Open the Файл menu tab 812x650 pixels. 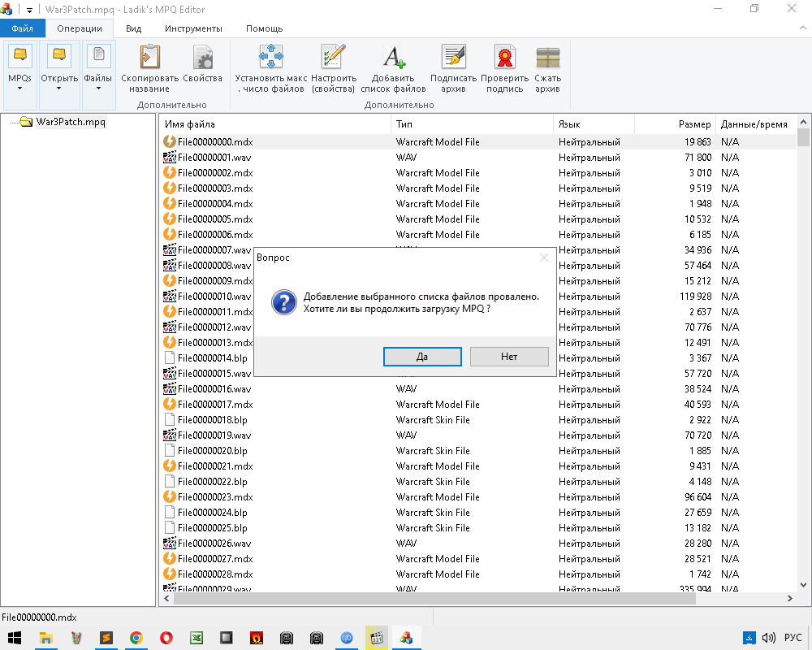[x=22, y=28]
